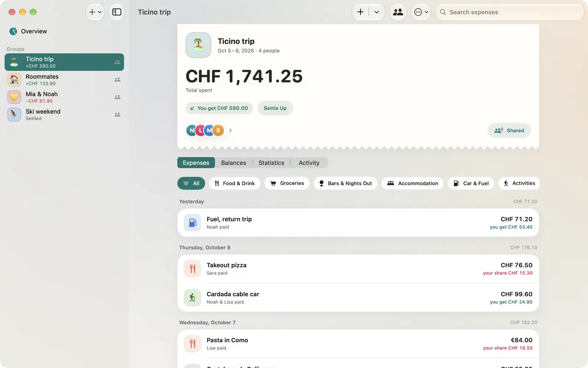Screen dimensions: 588x368
Task: Click the large Ticino trip group icon in header
Action: [198, 45]
